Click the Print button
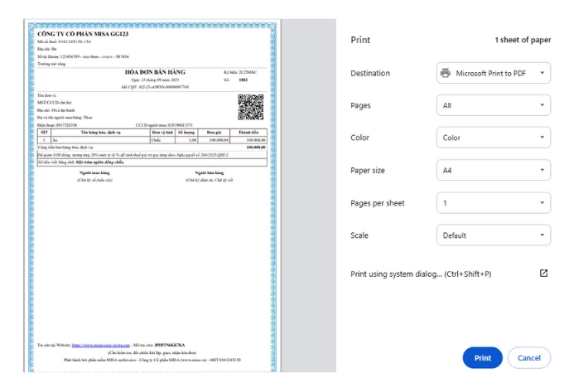This screenshot has height=373, width=588. tap(482, 358)
